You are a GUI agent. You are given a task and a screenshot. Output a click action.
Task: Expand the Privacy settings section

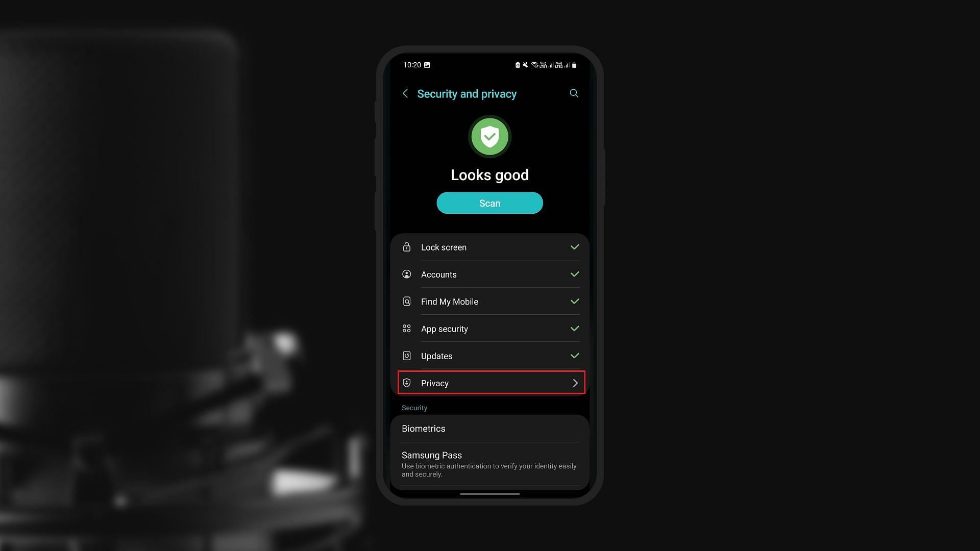coord(489,382)
